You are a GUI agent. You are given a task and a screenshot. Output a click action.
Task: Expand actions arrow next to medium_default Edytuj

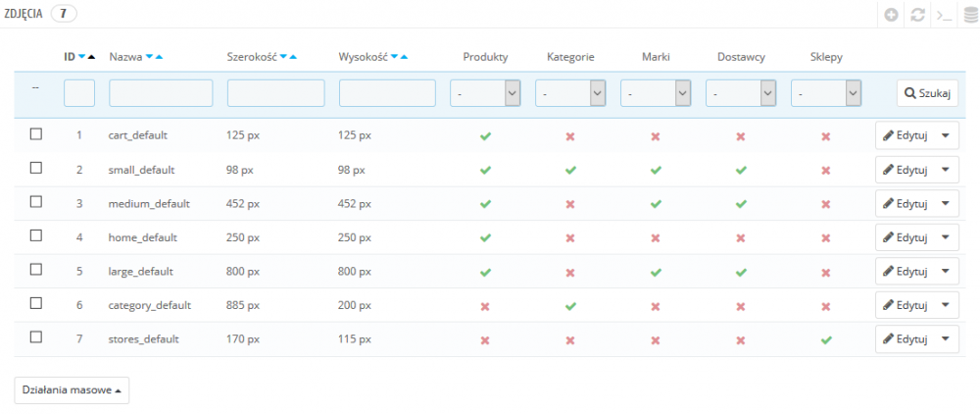[x=945, y=204]
